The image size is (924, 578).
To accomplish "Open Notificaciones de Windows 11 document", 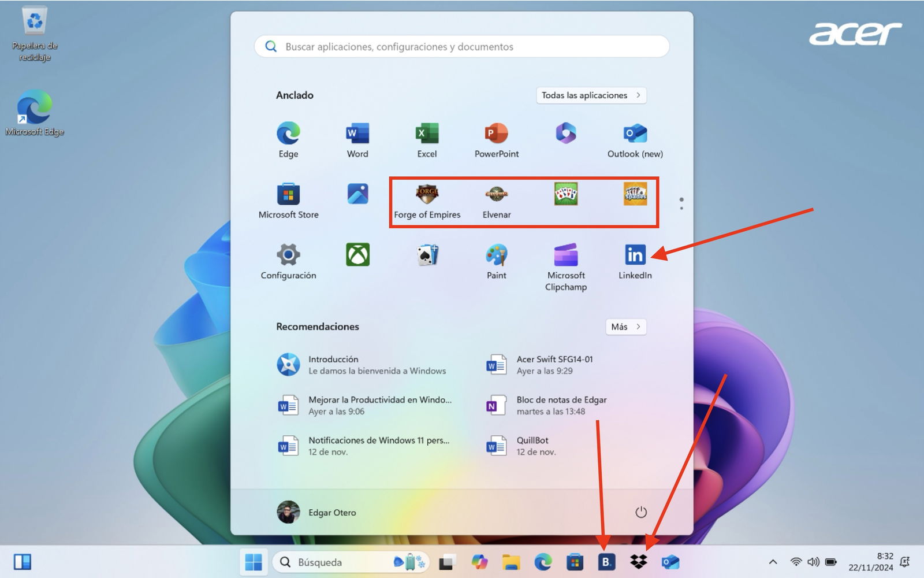I will pos(363,446).
